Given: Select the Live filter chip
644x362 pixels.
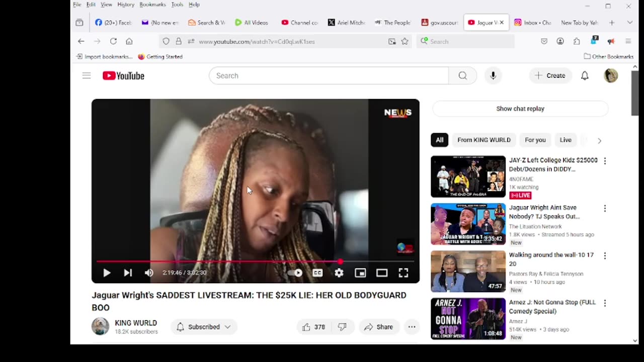Looking at the screenshot, I should (566, 140).
